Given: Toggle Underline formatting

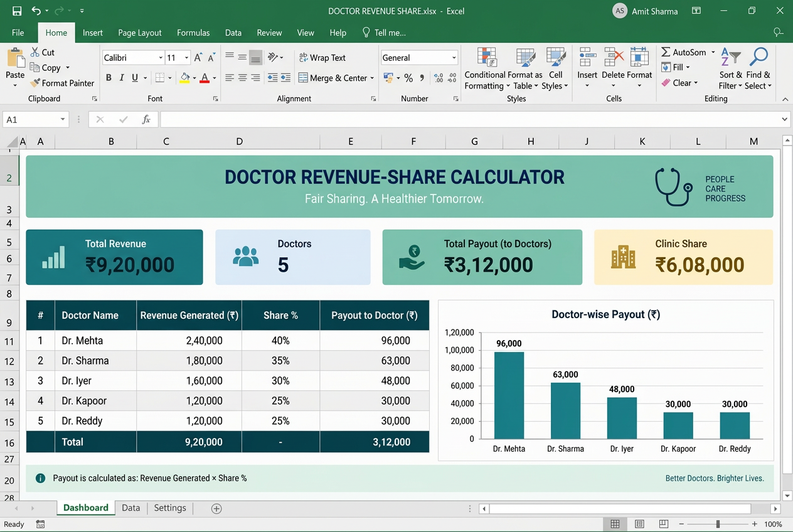Looking at the screenshot, I should (x=134, y=78).
